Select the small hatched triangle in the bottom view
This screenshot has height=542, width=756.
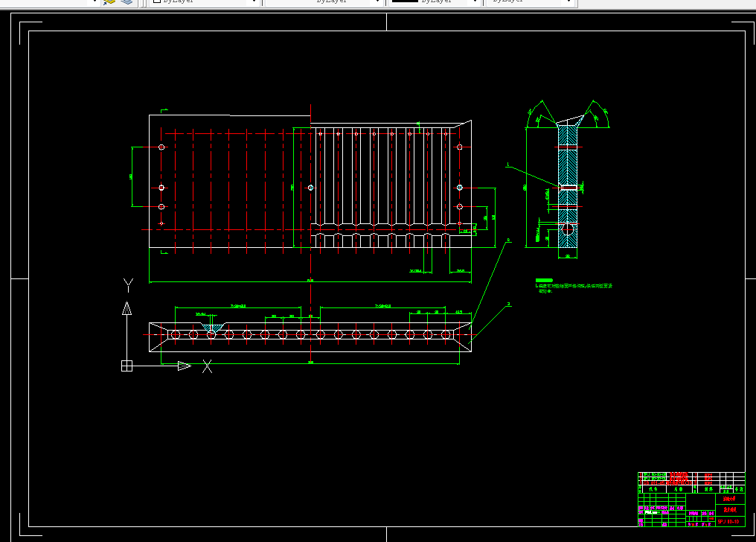(x=212, y=328)
